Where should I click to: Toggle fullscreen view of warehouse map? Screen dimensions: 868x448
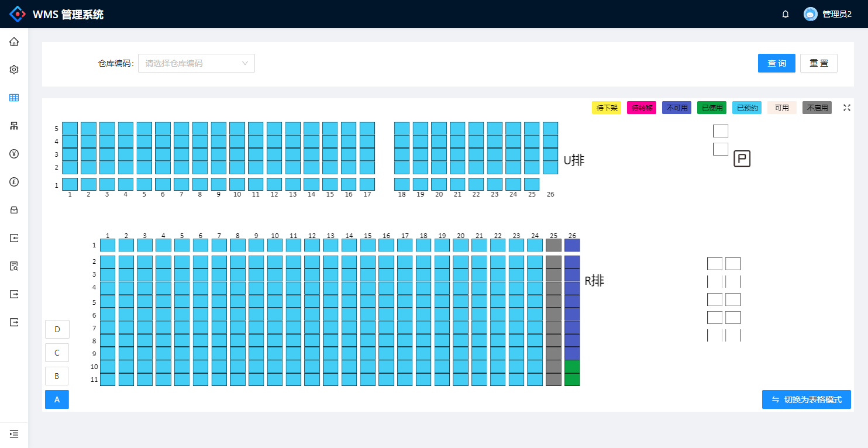click(846, 108)
